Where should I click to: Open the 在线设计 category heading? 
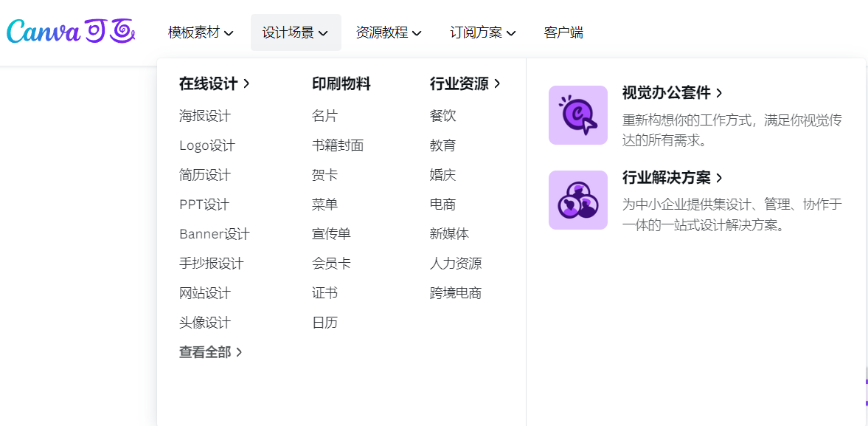pos(215,84)
